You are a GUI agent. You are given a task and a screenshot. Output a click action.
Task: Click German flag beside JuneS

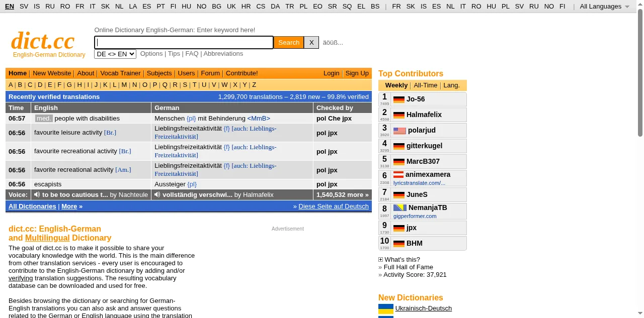[399, 195]
